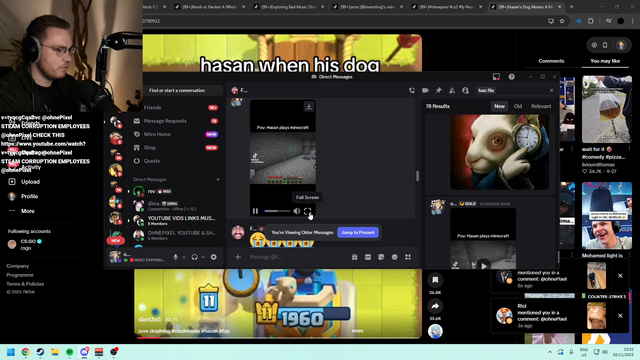640x360 pixels.
Task: Mute the Discord embedded video volume
Action: [x=297, y=211]
